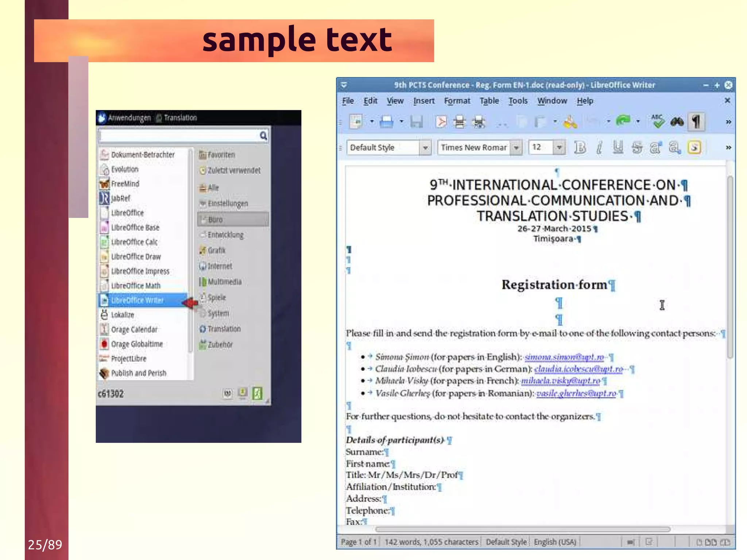747x560 pixels.
Task: Click the Superscript formatting icon
Action: (x=655, y=147)
